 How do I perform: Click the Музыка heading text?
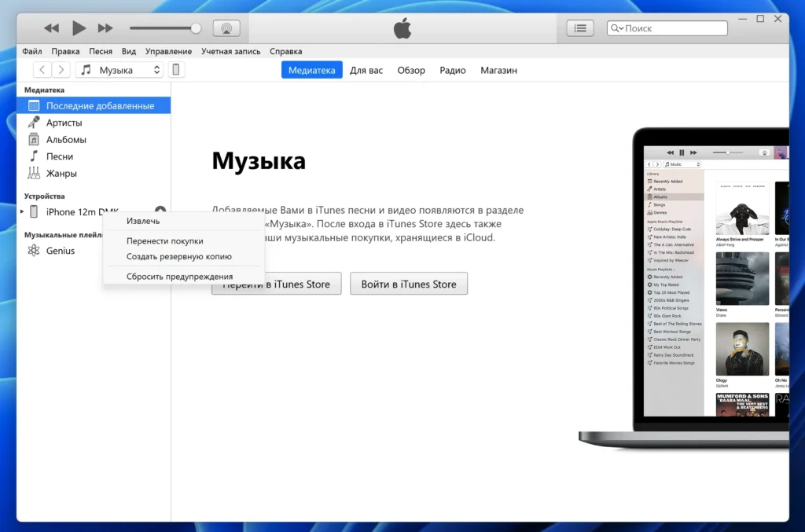[x=259, y=161]
